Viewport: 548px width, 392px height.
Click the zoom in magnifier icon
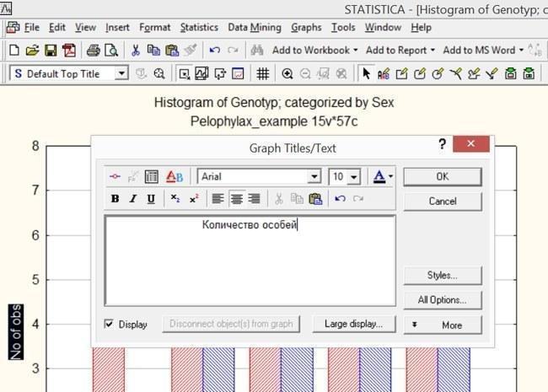[x=287, y=73]
